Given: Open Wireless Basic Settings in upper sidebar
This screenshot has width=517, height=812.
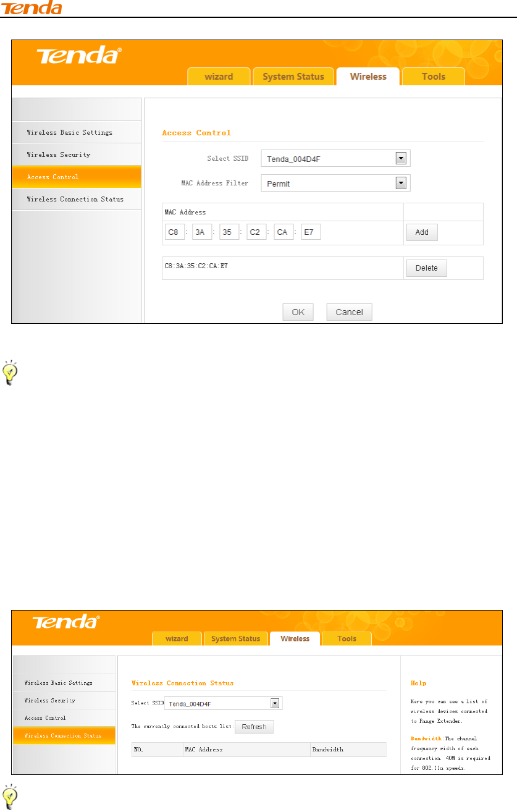Looking at the screenshot, I should tap(77, 132).
